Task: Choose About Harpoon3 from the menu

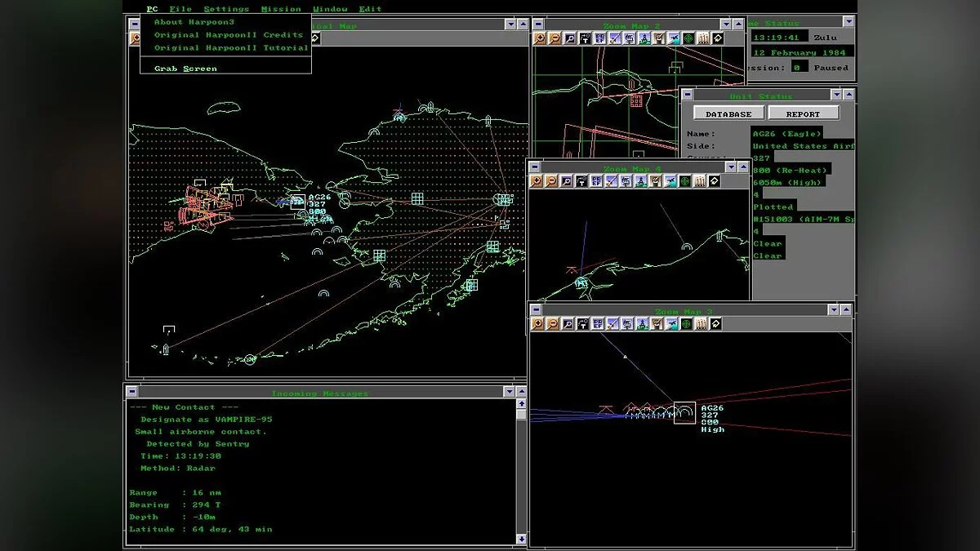Action: click(194, 22)
